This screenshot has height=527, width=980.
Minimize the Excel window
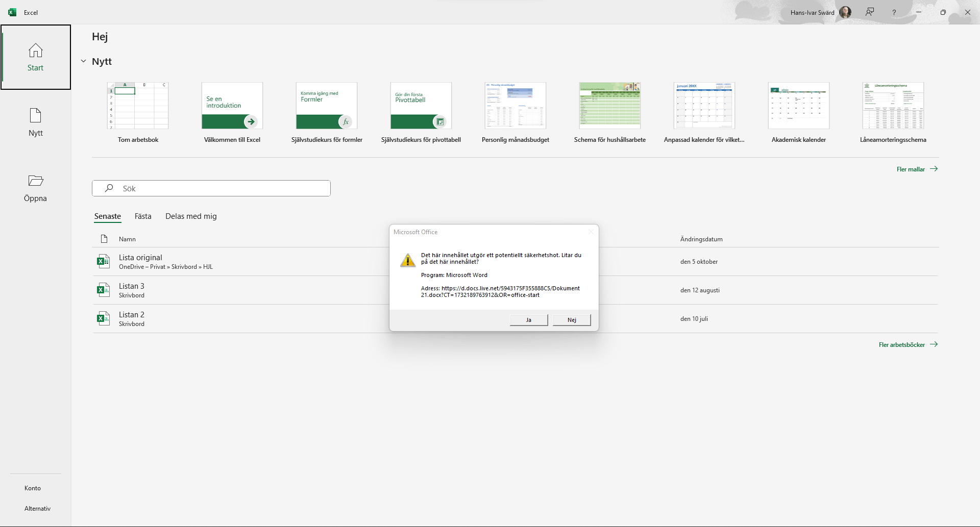pyautogui.click(x=919, y=12)
